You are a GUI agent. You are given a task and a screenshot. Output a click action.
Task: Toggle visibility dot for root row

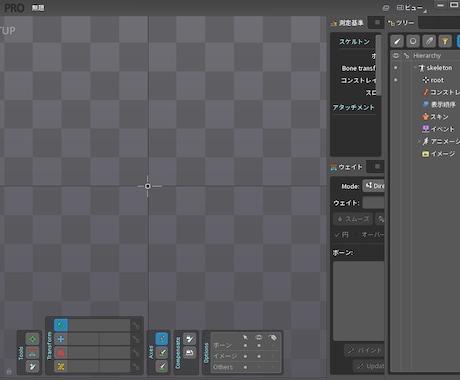tap(396, 80)
